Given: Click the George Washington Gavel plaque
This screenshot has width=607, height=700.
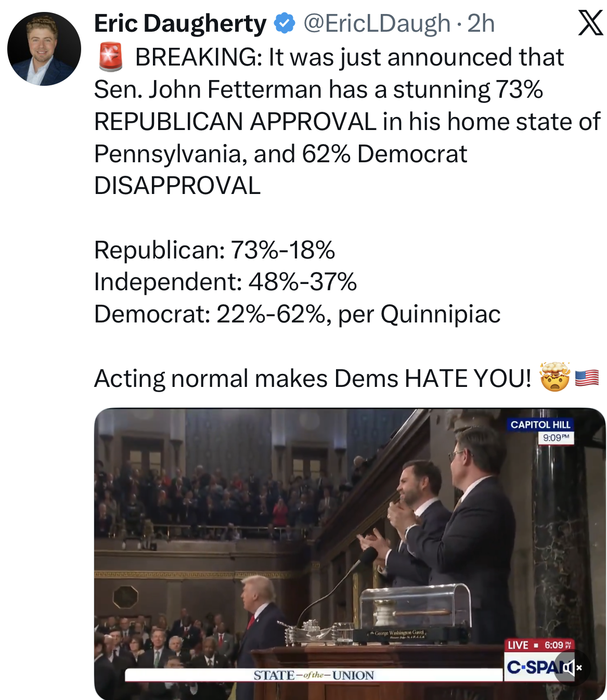Looking at the screenshot, I should tap(399, 633).
